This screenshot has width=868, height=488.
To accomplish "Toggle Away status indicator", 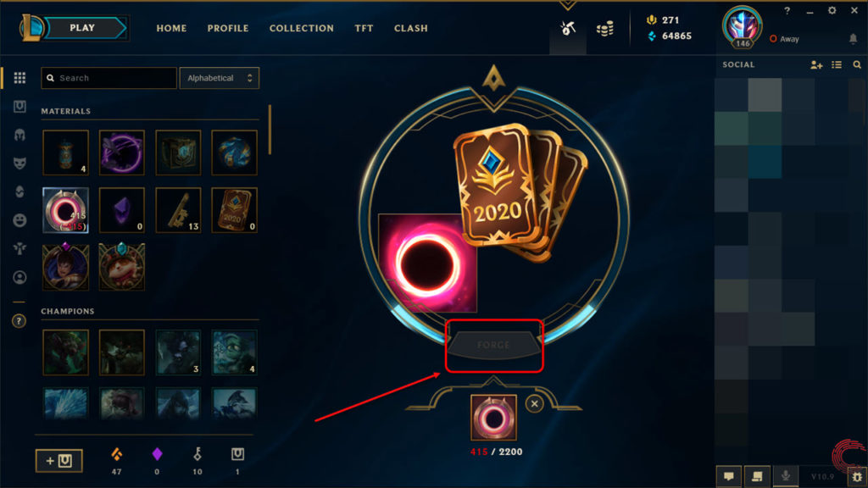I will click(x=784, y=39).
